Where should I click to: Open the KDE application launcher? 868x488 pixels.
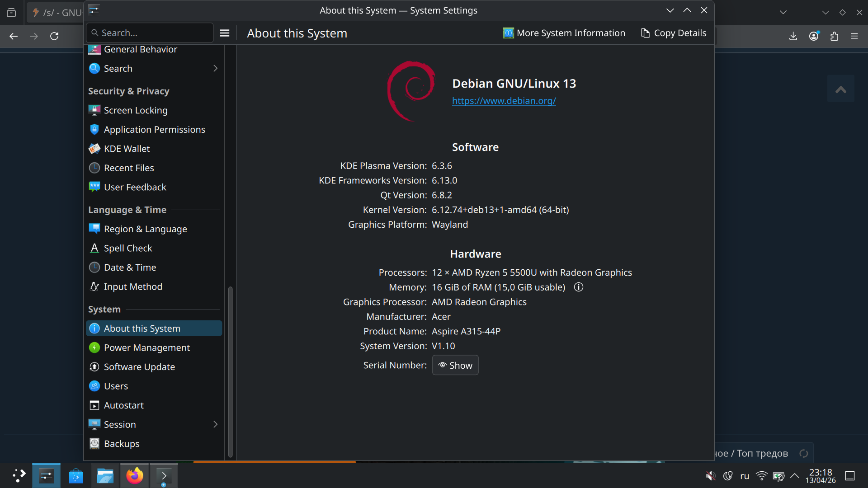[19, 475]
